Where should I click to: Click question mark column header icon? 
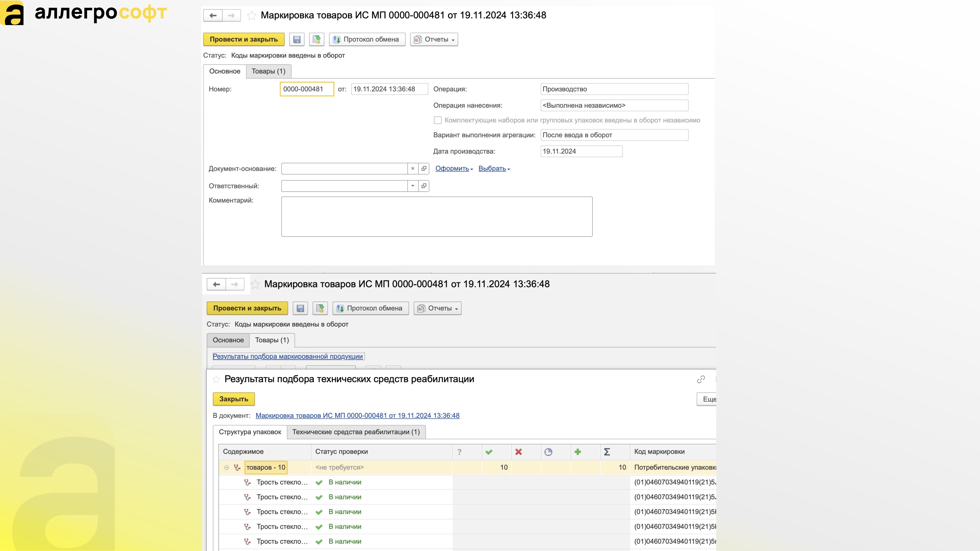pyautogui.click(x=460, y=452)
